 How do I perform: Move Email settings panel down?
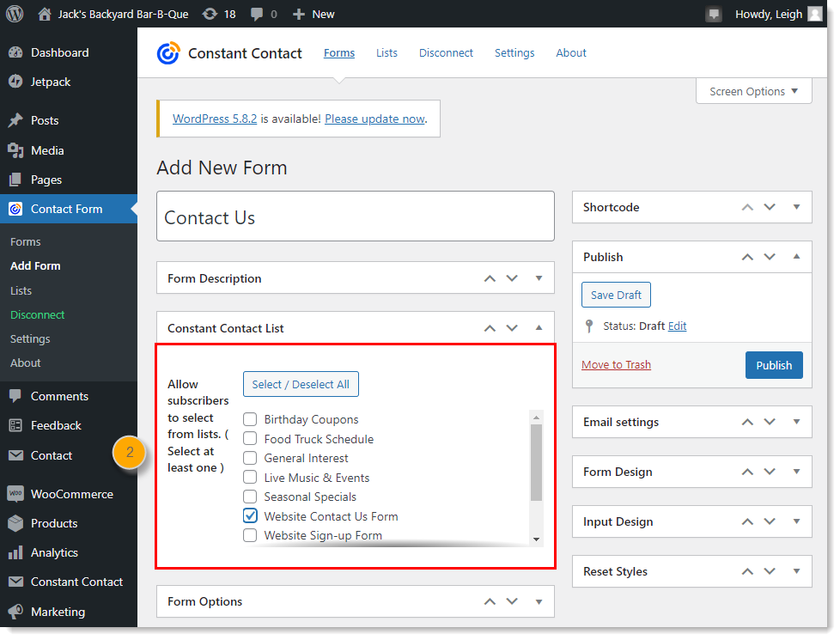[770, 422]
